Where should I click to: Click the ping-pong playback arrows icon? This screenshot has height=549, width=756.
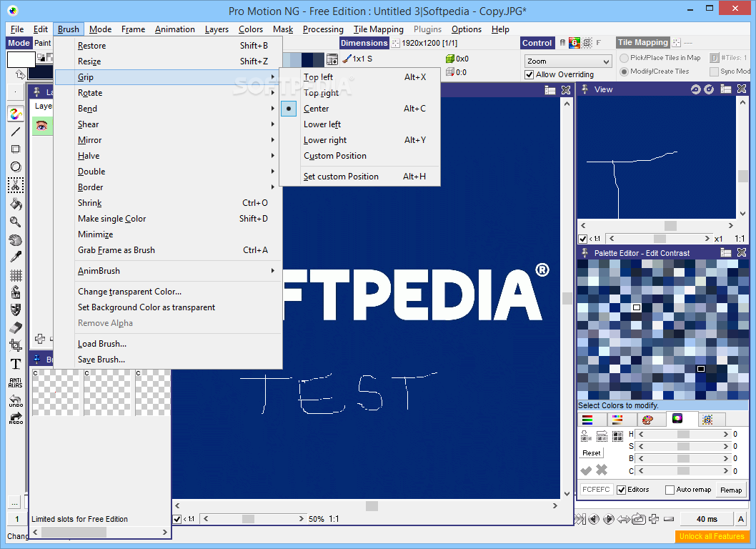pos(624,519)
